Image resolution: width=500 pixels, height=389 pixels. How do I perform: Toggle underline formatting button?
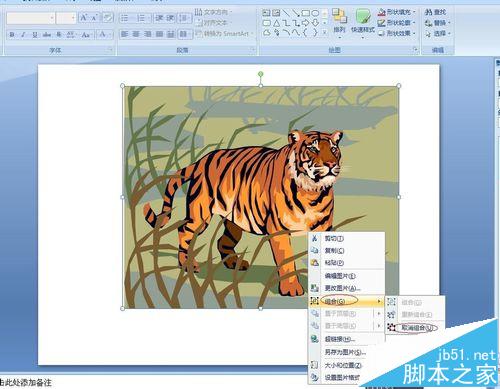pyautogui.click(x=35, y=34)
